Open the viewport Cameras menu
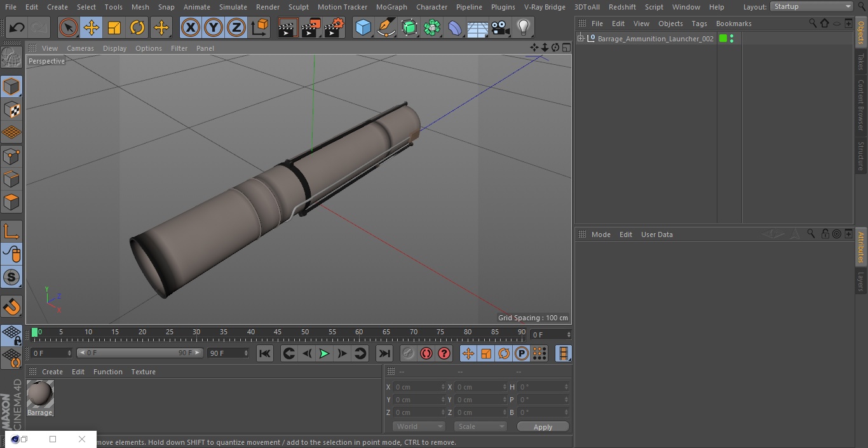 [80, 48]
